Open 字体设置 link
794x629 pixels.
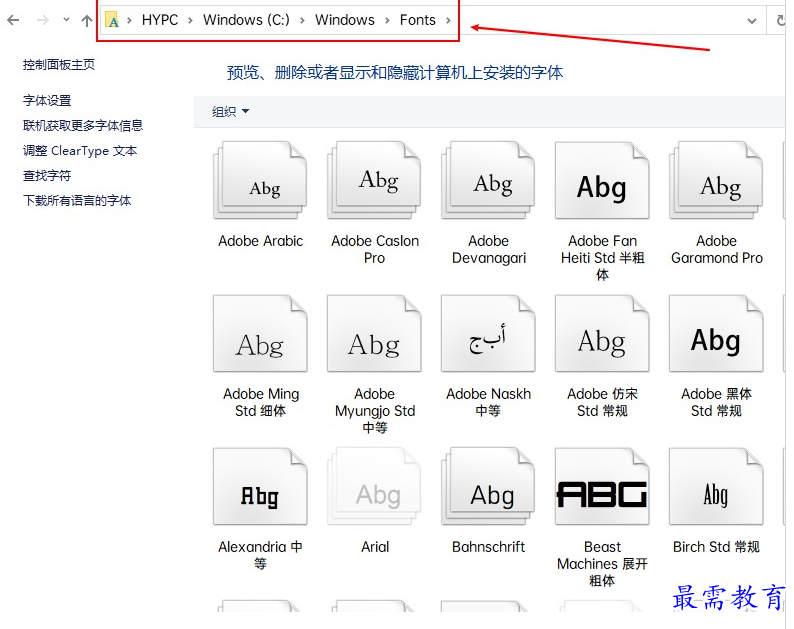click(47, 100)
